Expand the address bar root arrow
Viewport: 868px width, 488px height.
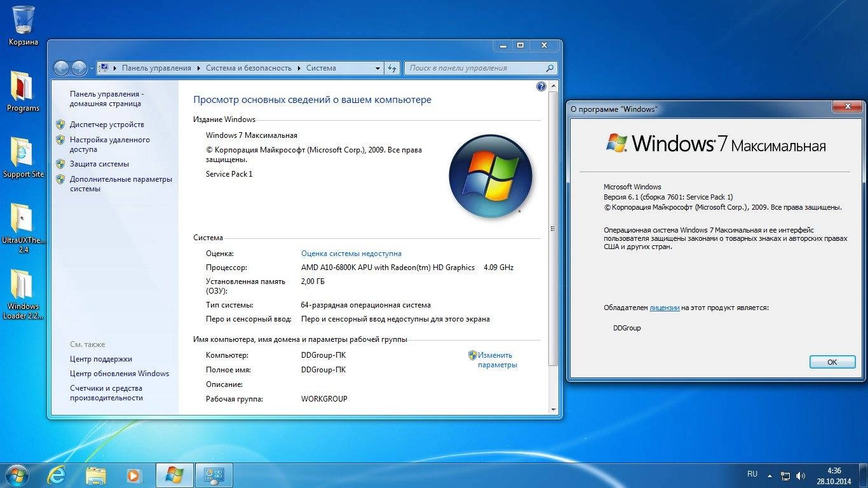(115, 68)
